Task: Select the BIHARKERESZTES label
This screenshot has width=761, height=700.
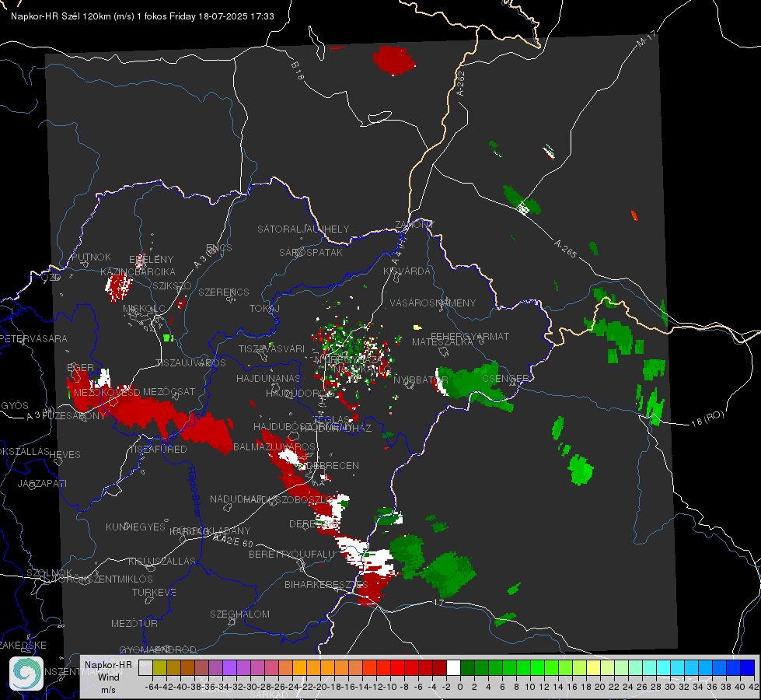Action: click(x=326, y=584)
